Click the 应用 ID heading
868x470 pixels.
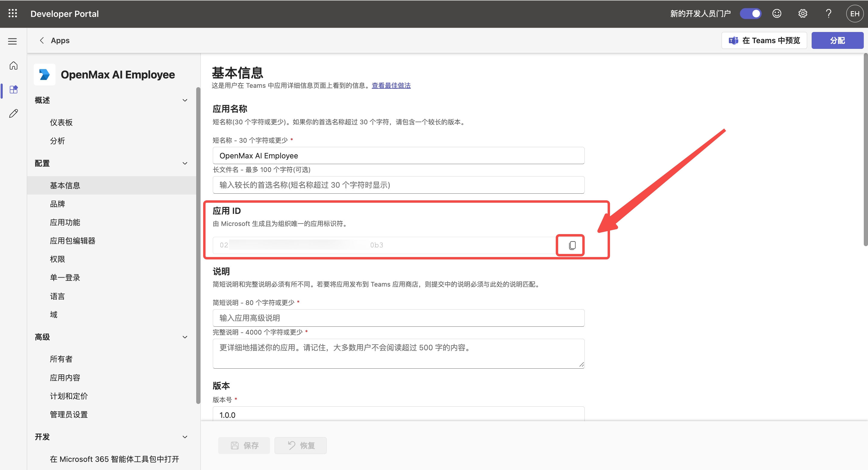pos(226,211)
